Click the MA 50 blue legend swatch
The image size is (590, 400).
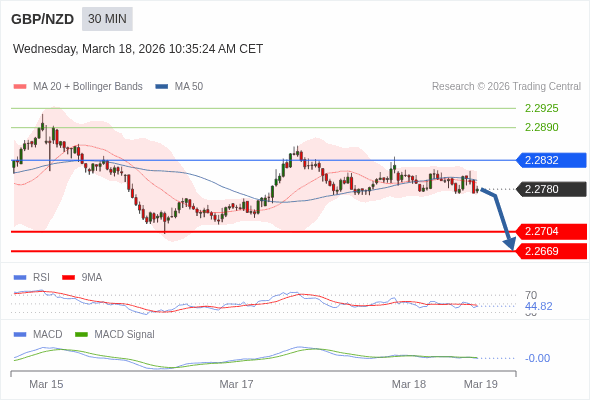(x=162, y=87)
